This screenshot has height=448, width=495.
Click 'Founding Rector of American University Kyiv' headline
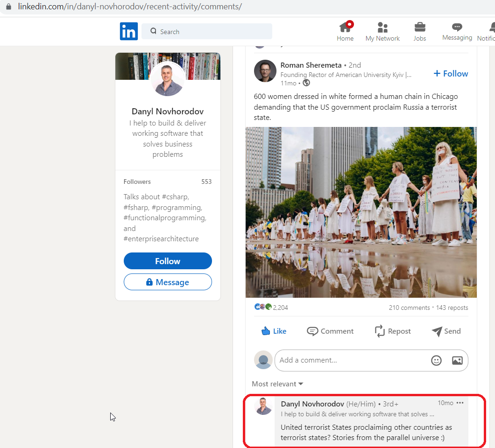pyautogui.click(x=346, y=75)
